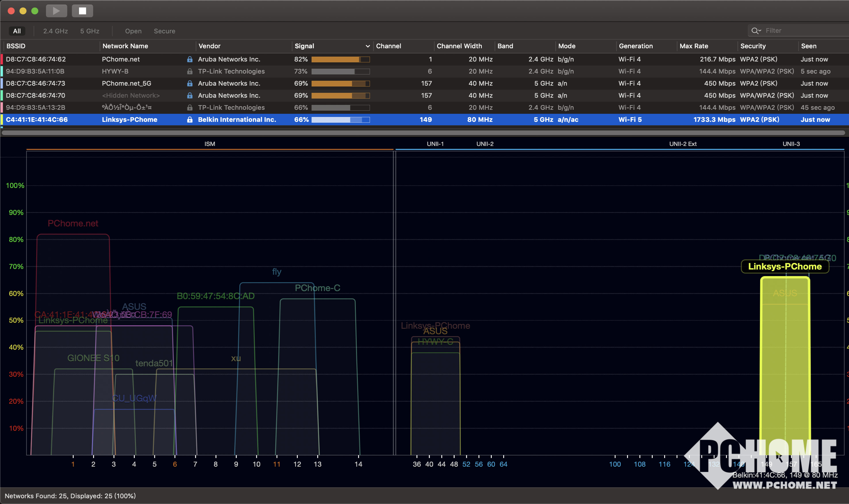
Task: Click the UNII-1 band label
Action: click(x=435, y=144)
